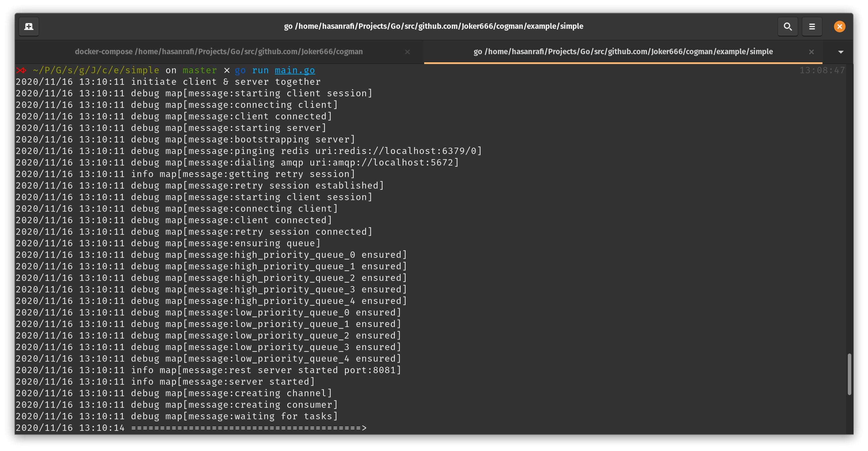This screenshot has height=451, width=868.
Task: Click the main.go underlined link
Action: 295,70
